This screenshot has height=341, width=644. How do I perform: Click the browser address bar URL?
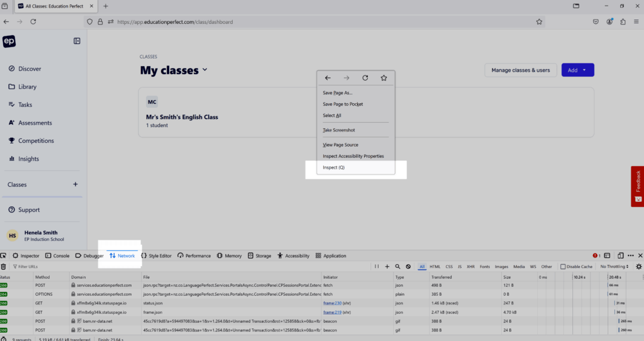(175, 22)
